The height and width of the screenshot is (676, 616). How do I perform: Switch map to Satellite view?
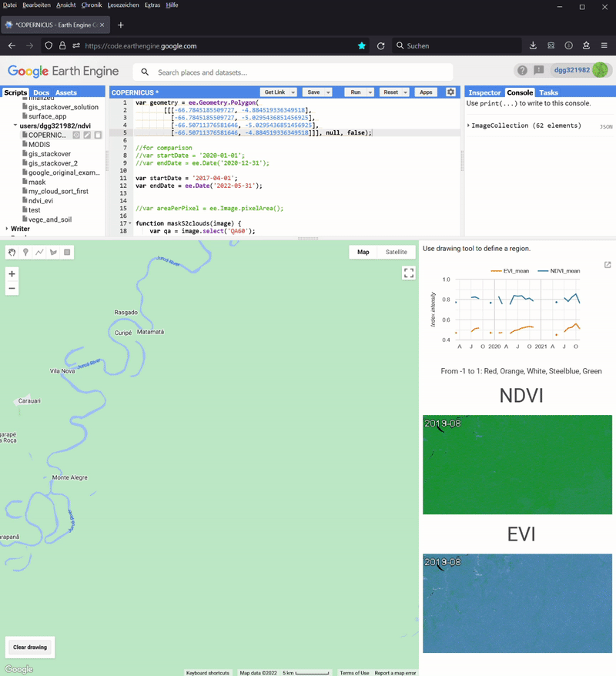coord(396,252)
